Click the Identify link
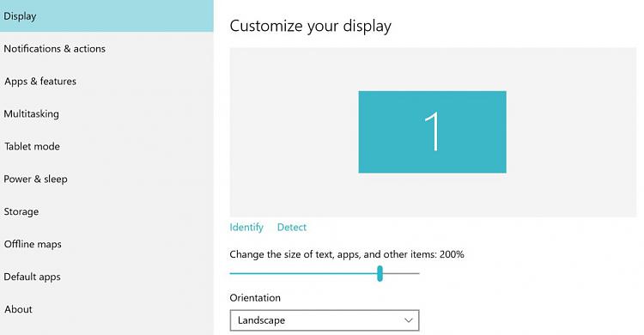Image resolution: width=644 pixels, height=335 pixels. [x=246, y=228]
